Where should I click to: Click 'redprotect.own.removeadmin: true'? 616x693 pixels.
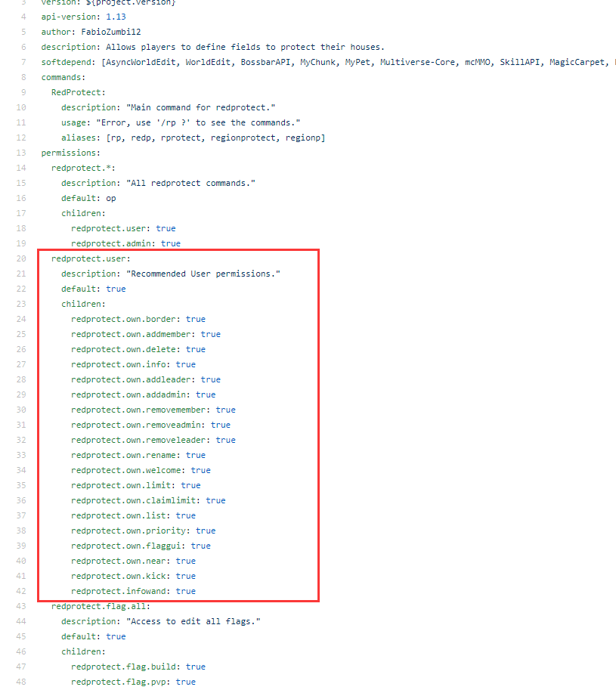point(150,425)
